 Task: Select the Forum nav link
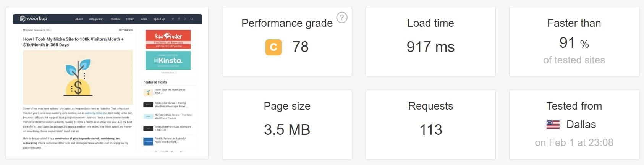pos(130,19)
